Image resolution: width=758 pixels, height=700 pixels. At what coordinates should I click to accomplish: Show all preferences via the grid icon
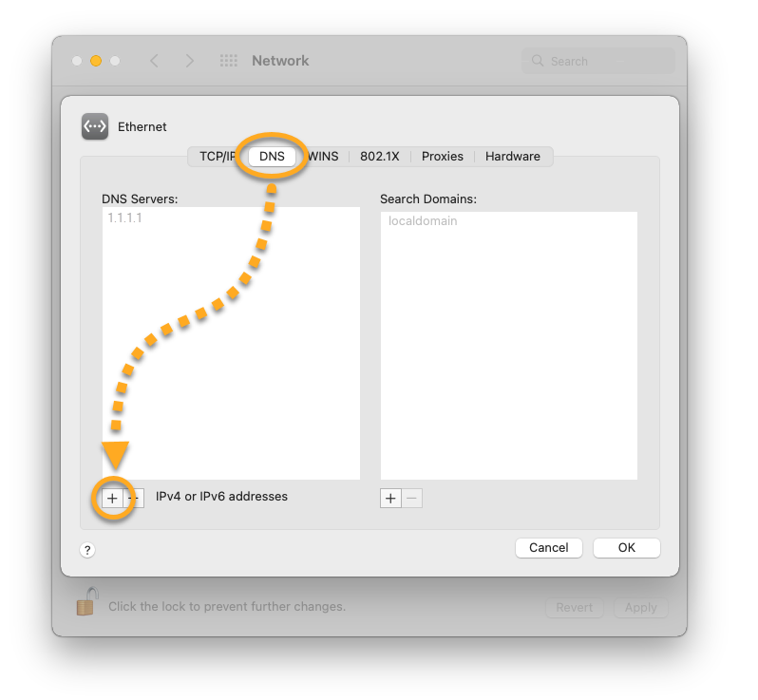pyautogui.click(x=229, y=61)
